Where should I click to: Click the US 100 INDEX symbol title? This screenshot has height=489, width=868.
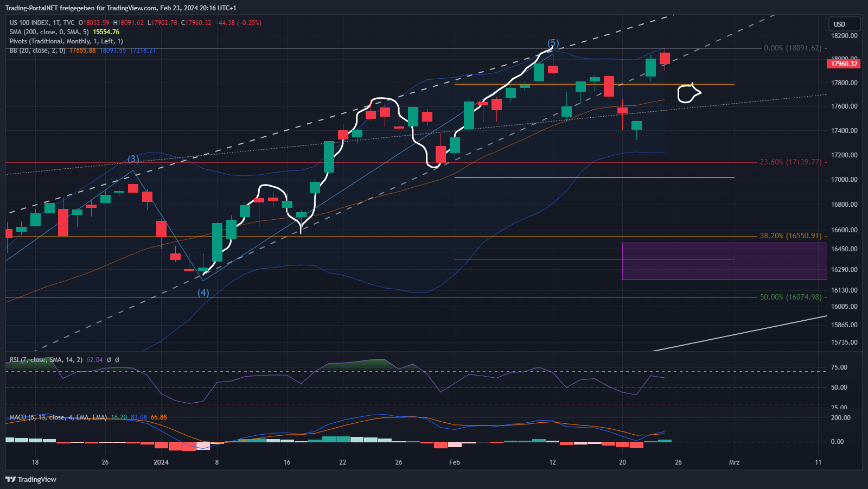point(29,23)
